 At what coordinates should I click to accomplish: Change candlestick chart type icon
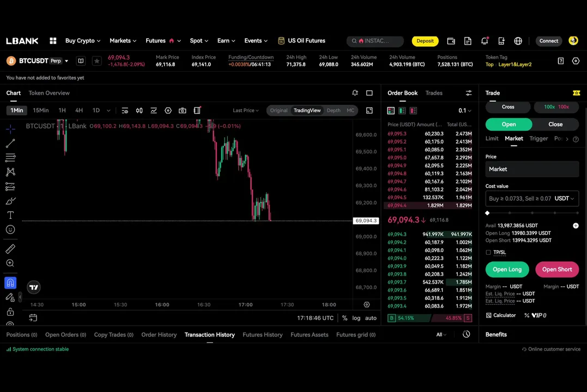140,111
